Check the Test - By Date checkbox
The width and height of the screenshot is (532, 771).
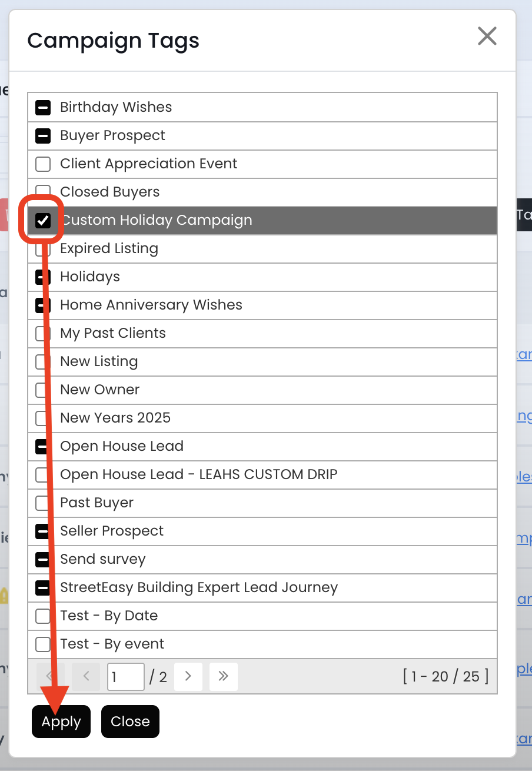43,616
